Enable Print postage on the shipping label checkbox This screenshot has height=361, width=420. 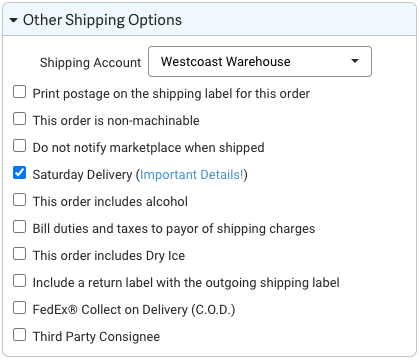20,92
